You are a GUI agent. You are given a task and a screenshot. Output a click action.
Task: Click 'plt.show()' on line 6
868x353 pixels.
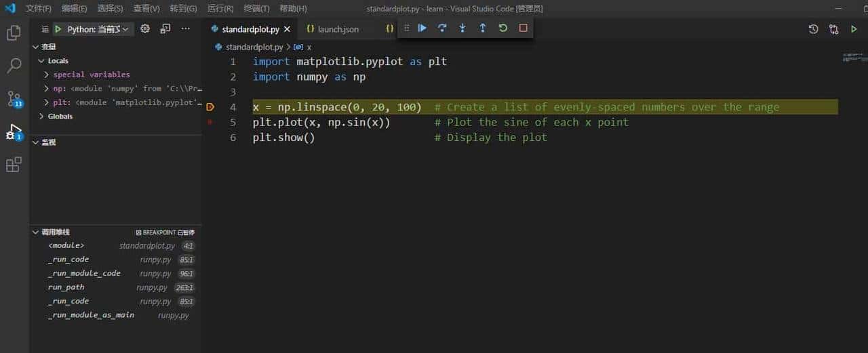point(284,138)
